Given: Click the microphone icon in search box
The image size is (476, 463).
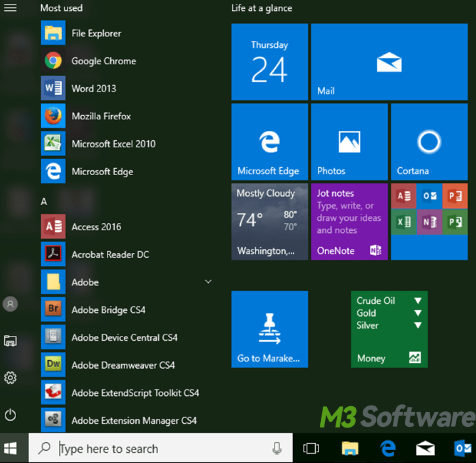Looking at the screenshot, I should [x=277, y=448].
